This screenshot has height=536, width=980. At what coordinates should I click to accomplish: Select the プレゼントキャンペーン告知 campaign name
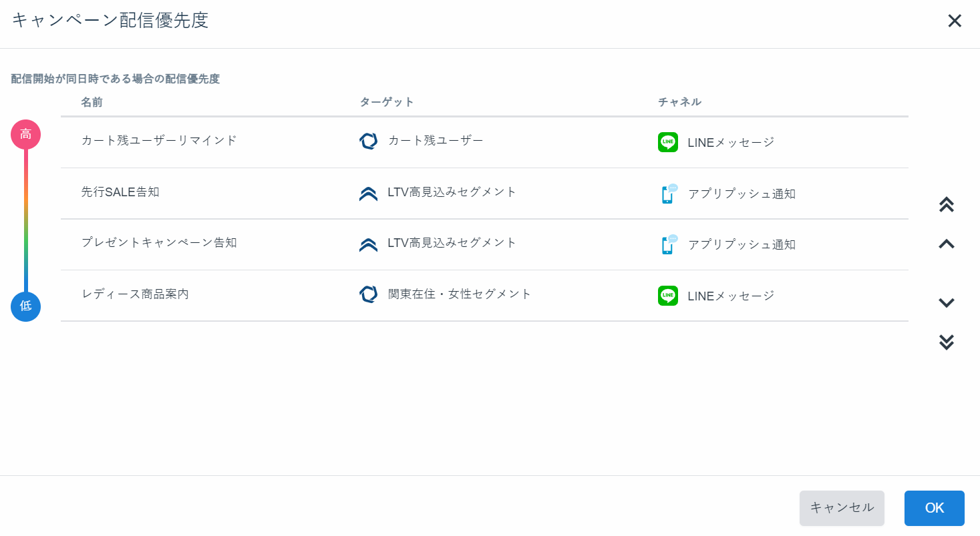pyautogui.click(x=159, y=243)
